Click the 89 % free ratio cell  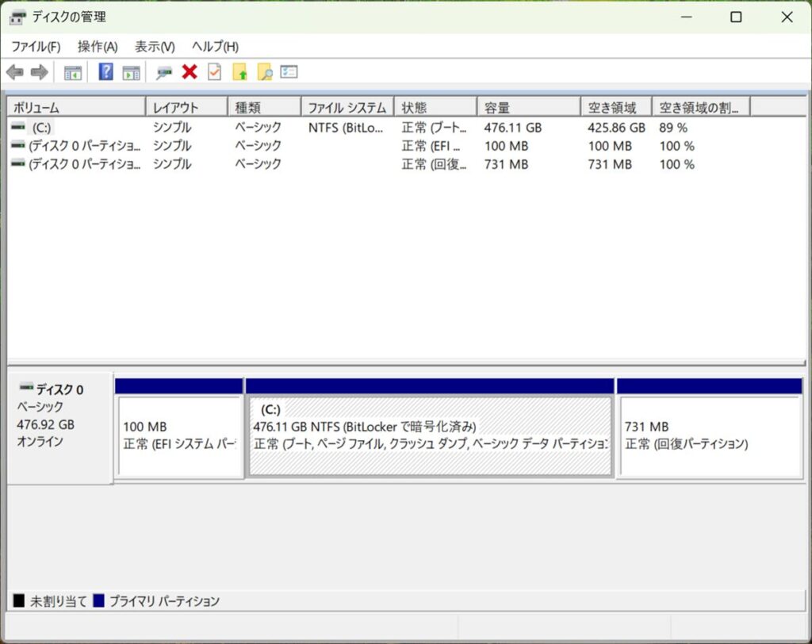673,128
